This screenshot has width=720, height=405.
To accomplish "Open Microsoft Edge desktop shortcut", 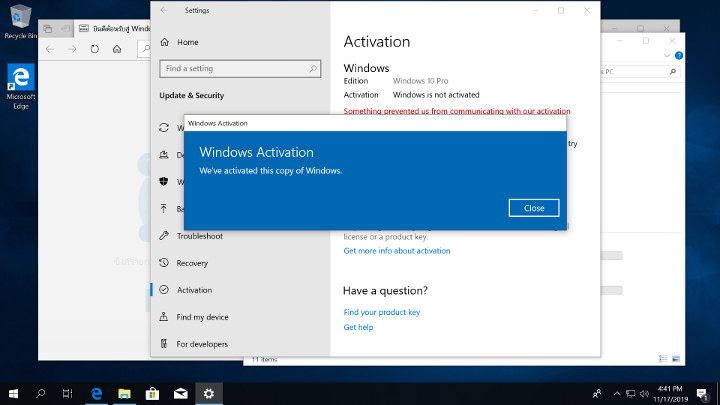I will pyautogui.click(x=21, y=86).
